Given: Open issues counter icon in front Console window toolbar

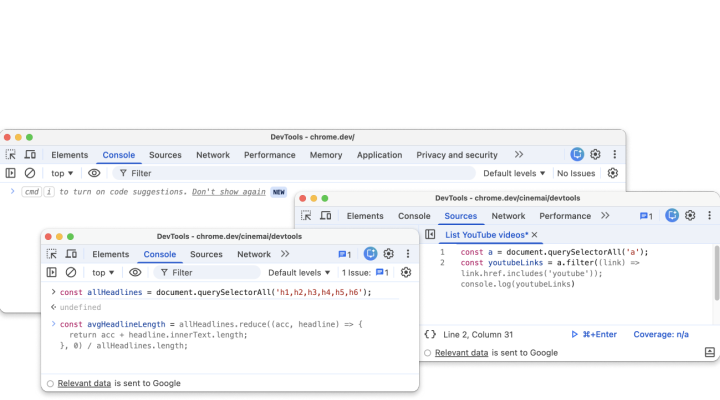Looking at the screenshot, I should (x=344, y=254).
